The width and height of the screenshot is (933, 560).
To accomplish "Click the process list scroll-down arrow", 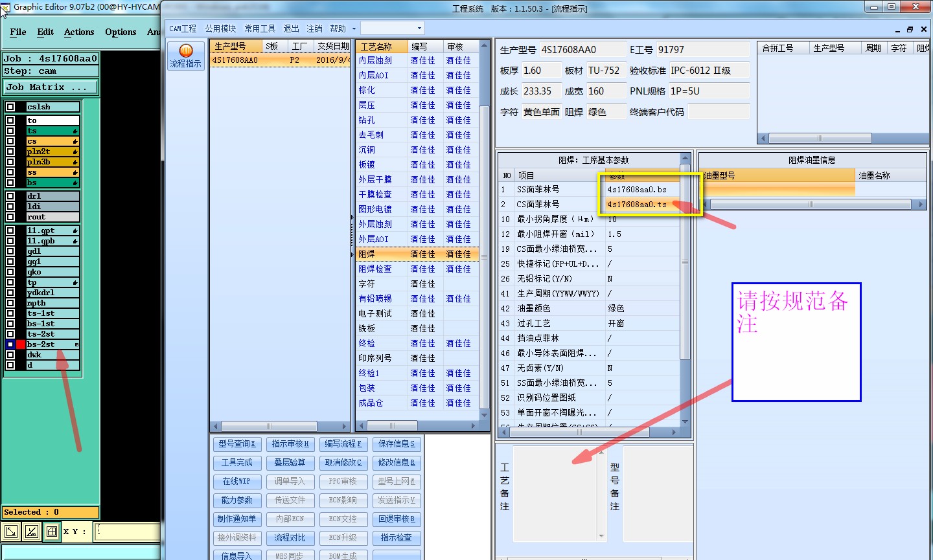I will click(484, 414).
